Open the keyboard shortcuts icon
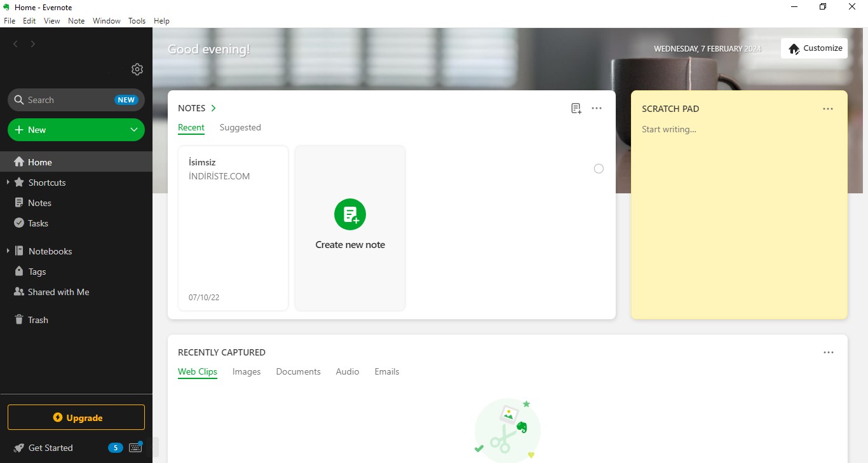The width and height of the screenshot is (868, 463). point(135,447)
